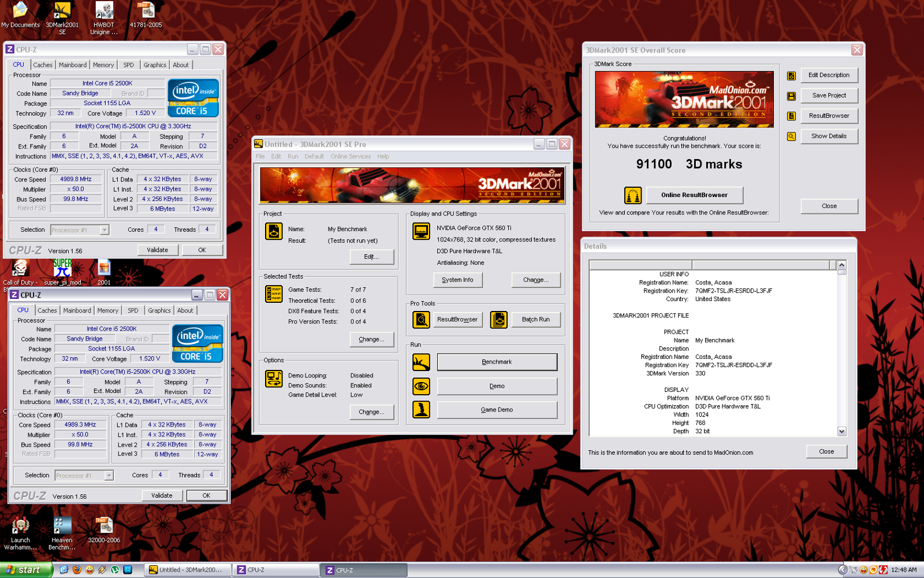
Task: Click the Selected Tests checklist icon
Action: (274, 294)
